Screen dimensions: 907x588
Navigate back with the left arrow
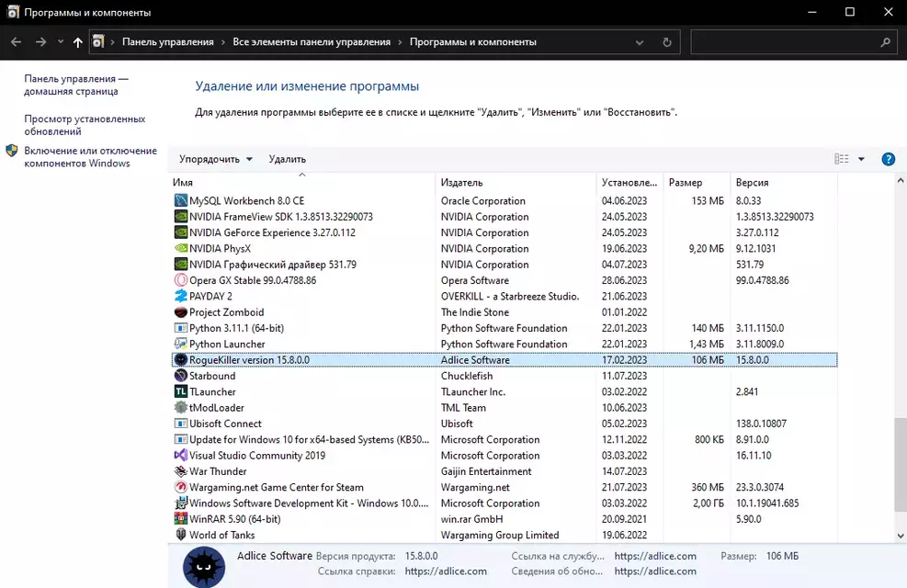(x=17, y=42)
